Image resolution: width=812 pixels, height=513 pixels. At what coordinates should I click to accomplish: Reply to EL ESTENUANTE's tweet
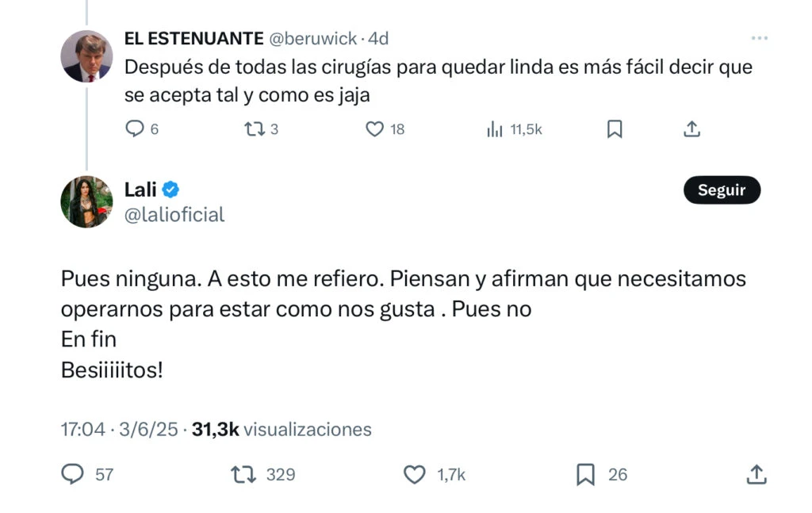point(136,128)
